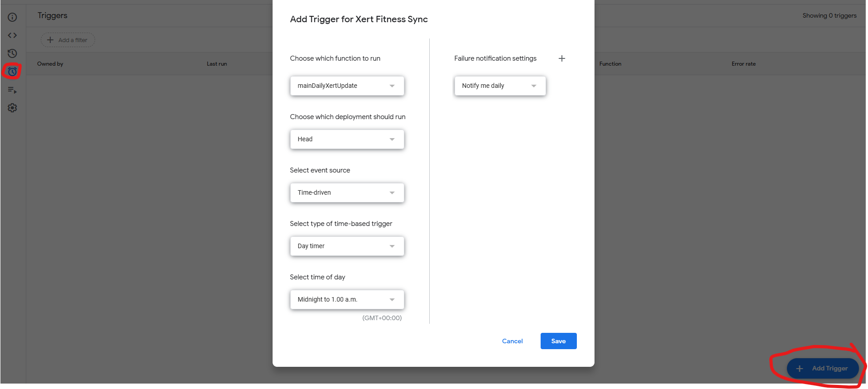Click the Error rate column header
Screen dimensions: 868x389
[743, 64]
